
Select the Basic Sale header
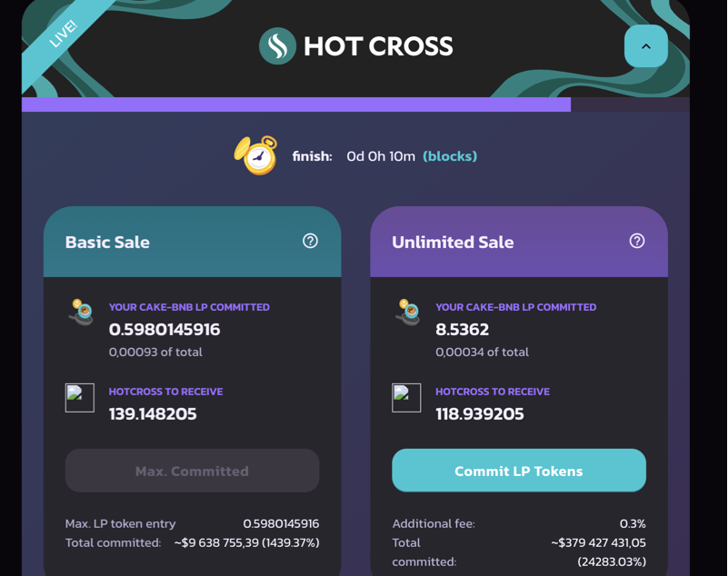pos(107,243)
